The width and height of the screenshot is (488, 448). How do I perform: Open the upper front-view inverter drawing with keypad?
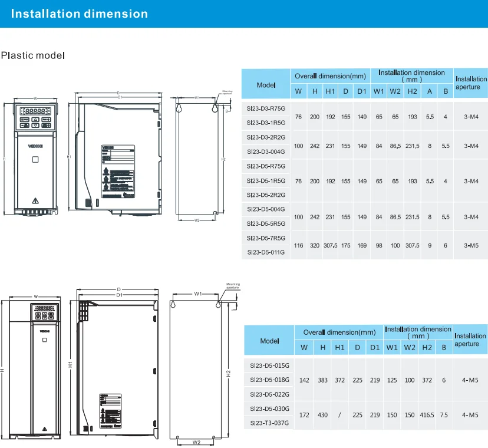tap(35, 159)
